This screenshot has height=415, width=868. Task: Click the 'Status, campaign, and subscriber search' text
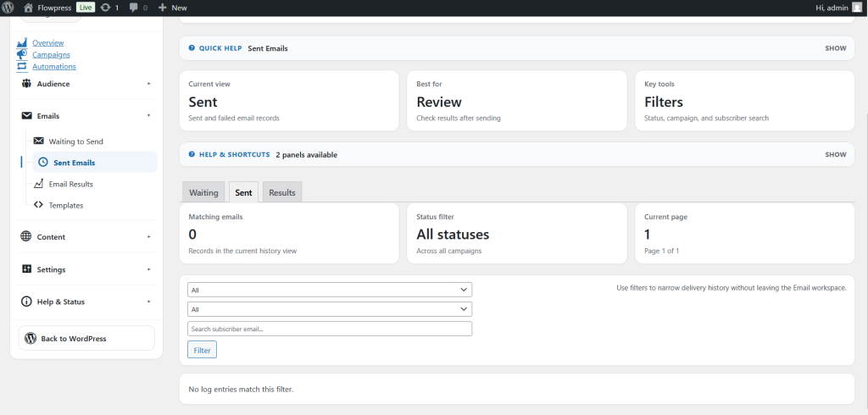(706, 118)
